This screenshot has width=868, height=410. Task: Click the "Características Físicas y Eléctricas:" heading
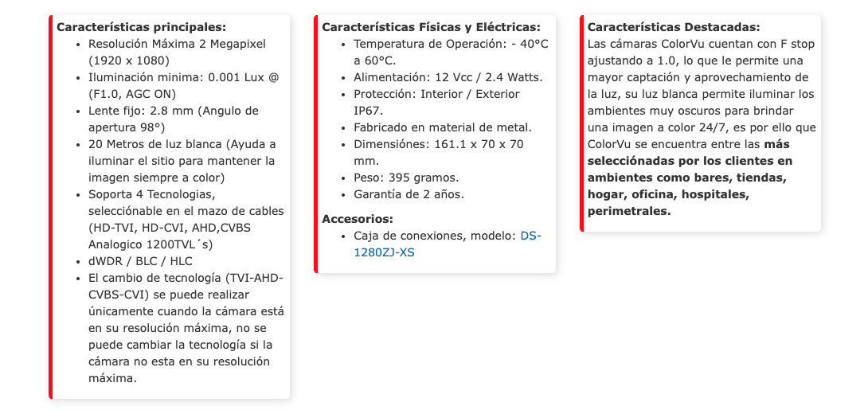coord(431,27)
